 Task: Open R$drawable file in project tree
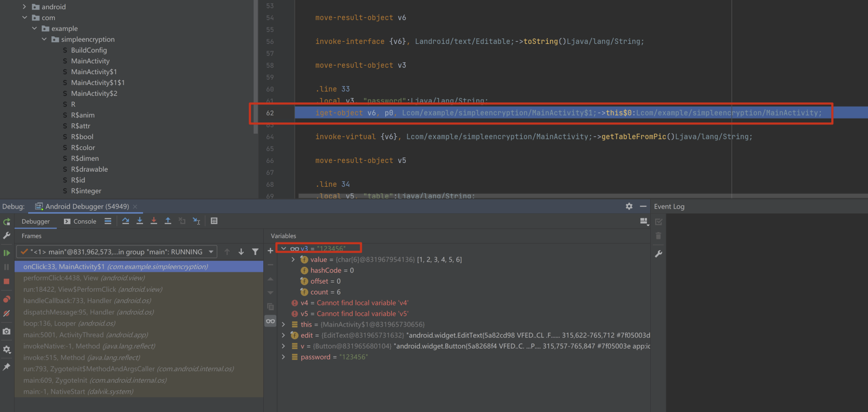[89, 169]
